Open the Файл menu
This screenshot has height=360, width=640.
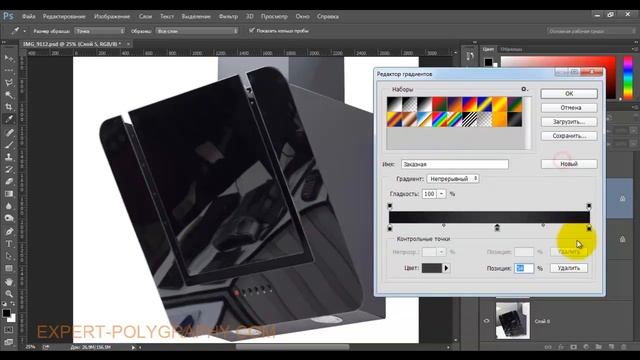29,16
